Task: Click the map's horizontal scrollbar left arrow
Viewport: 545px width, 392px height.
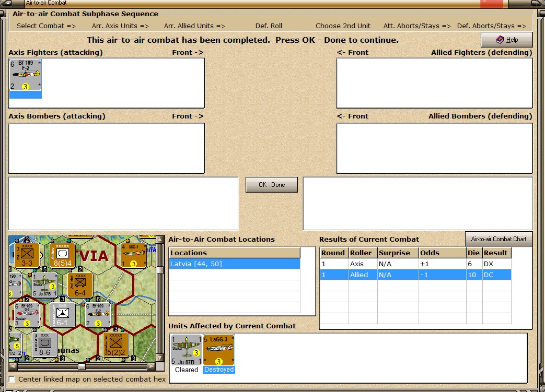Action: click(x=13, y=366)
